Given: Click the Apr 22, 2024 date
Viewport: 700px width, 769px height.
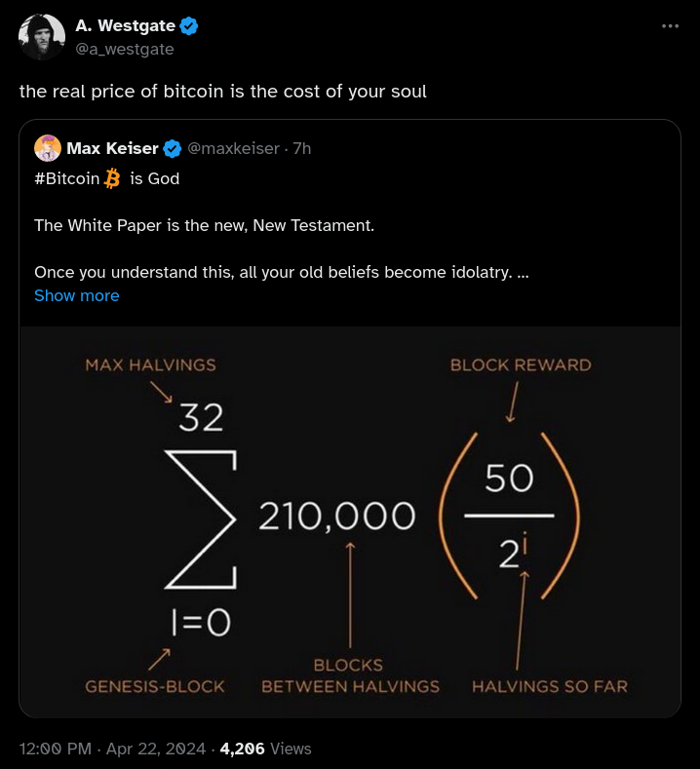Looking at the screenshot, I should (x=156, y=749).
